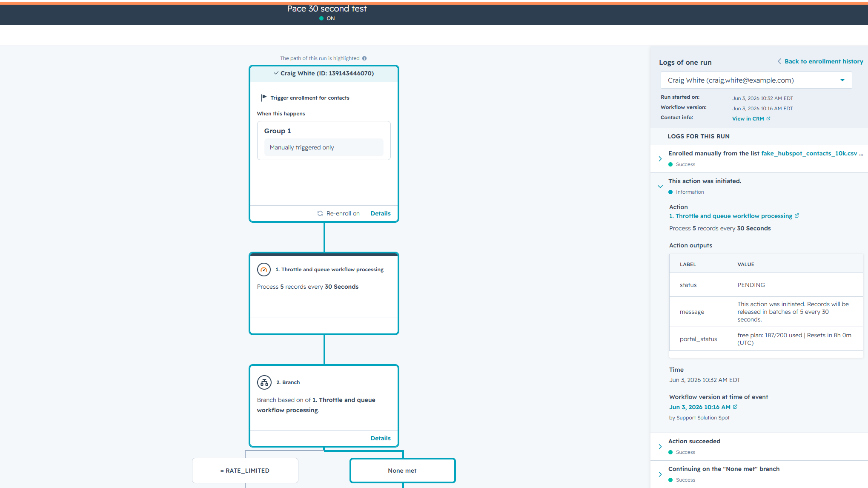The height and width of the screenshot is (488, 868).
Task: Click the by Support Solution Spot text
Action: tap(699, 418)
